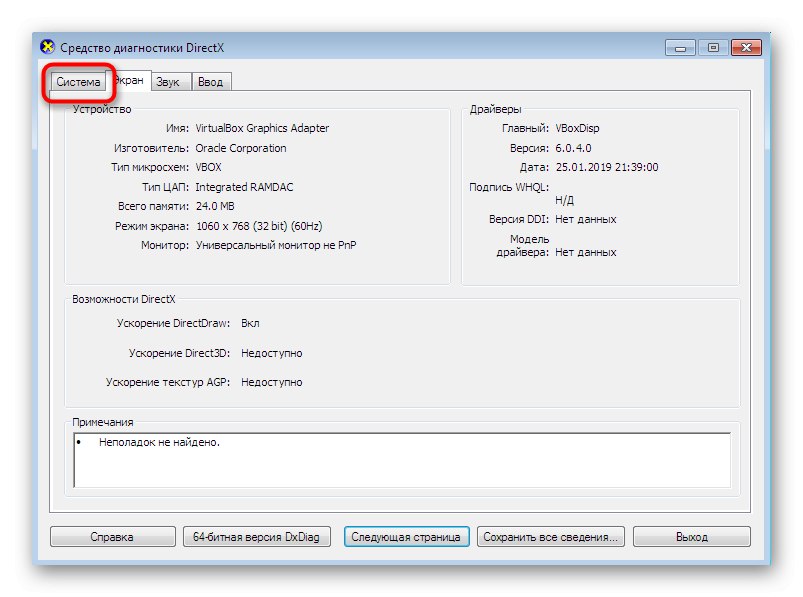Click 'Недоступно' next to Ускорение Direct3D
Image resolution: width=803 pixels, height=597 pixels.
[x=271, y=353]
